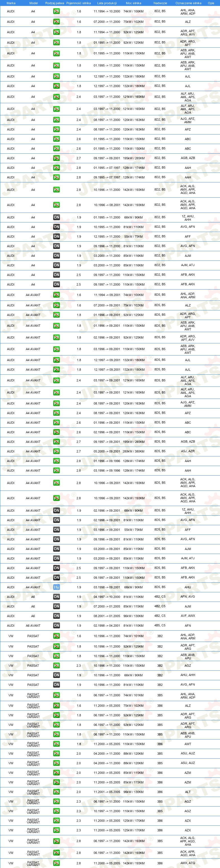Click petrol icon in A4 AVANT 195kW / 265KM row
The image size is (220, 868).
[56, 442]
